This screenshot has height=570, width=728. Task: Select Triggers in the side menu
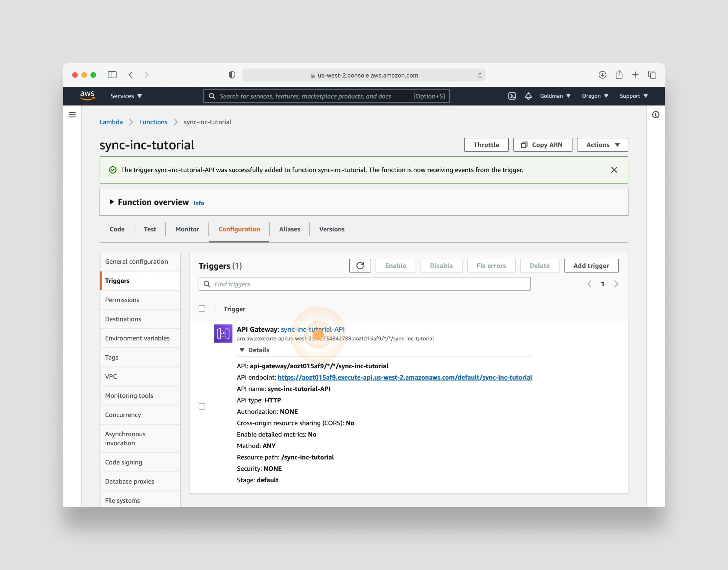pos(140,281)
